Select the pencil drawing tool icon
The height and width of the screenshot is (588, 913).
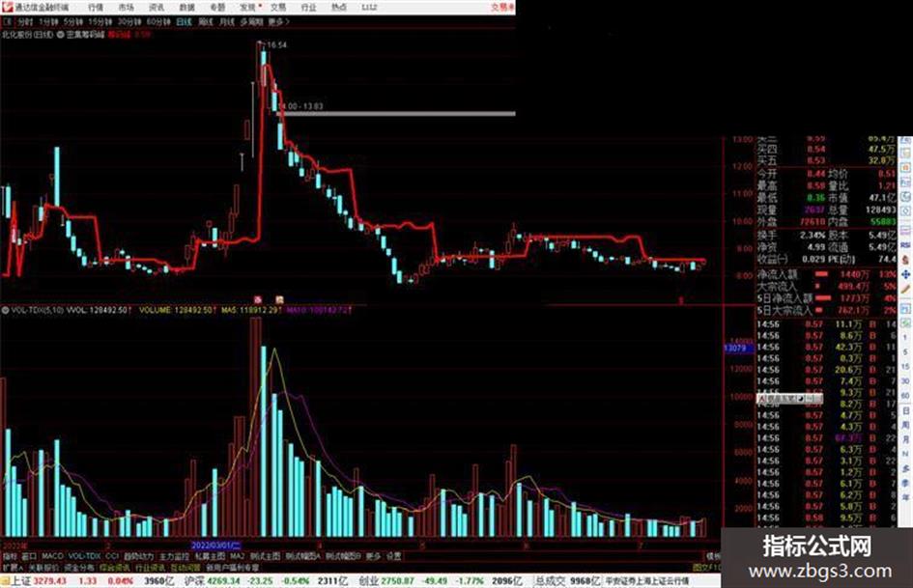(x=905, y=289)
